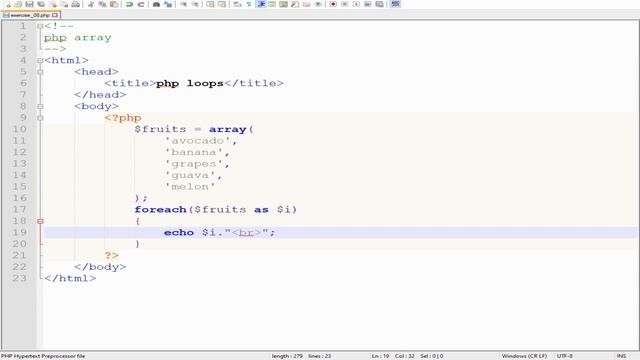The width and height of the screenshot is (640, 360).
Task: Play back recorded macro icon
Action: tap(356, 4)
